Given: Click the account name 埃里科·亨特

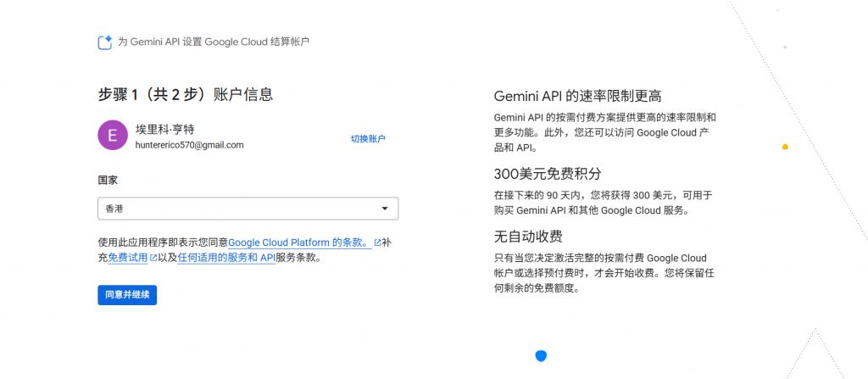Looking at the screenshot, I should (165, 129).
